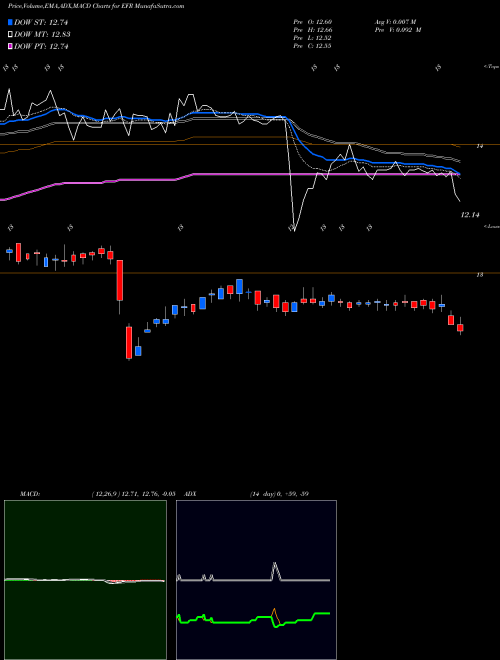This screenshot has height=660, width=500.
Task: Select the 'DOW PT: 12.74' legend text
Action: click(x=41, y=46)
